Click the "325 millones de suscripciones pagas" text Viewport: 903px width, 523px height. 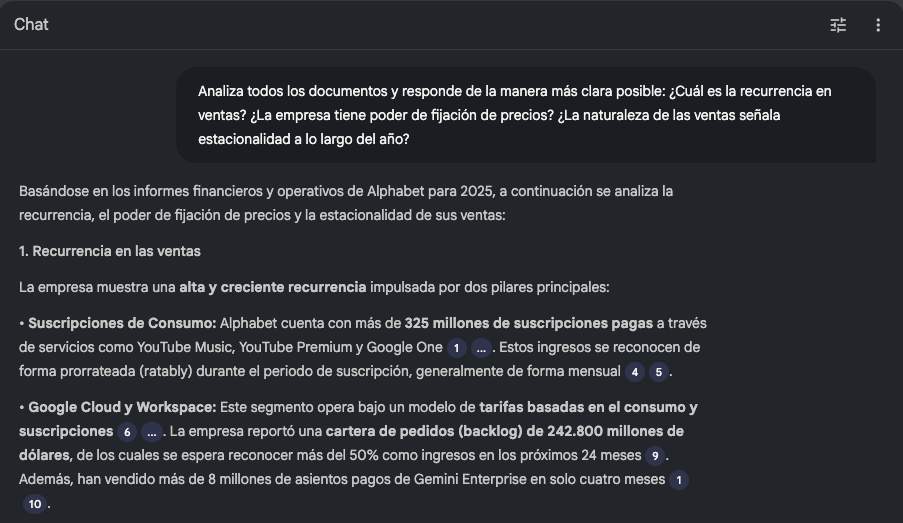tap(530, 323)
